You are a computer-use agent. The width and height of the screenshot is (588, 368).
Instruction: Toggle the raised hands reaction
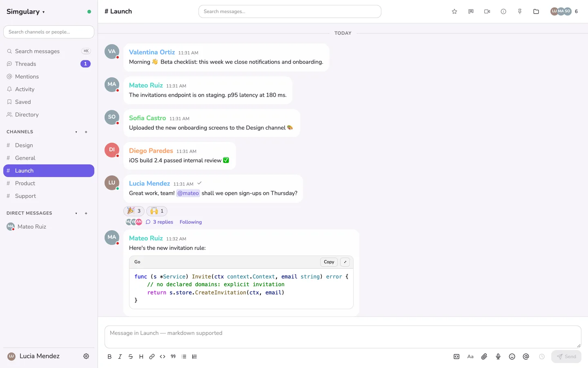[157, 211]
